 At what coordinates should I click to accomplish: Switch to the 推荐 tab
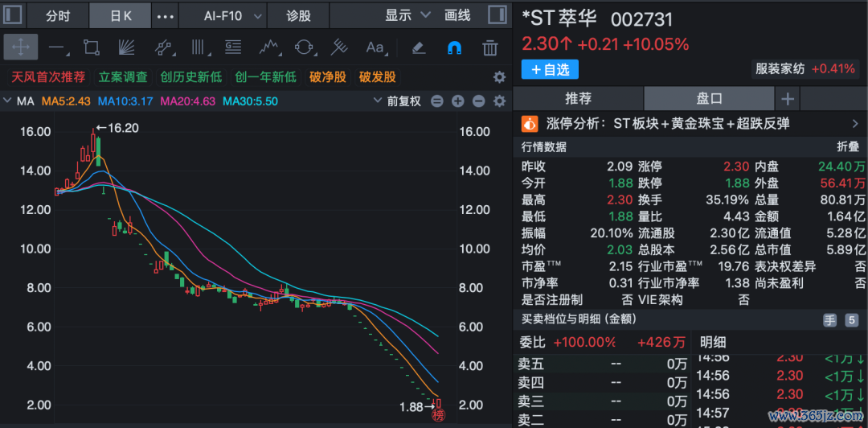579,99
